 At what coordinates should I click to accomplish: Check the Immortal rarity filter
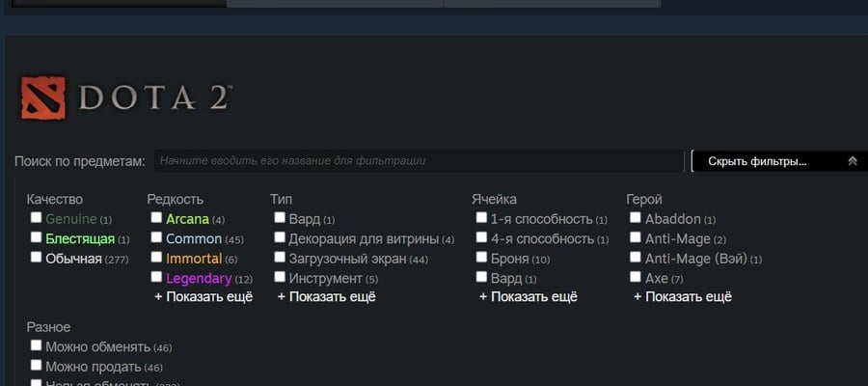[x=156, y=257]
